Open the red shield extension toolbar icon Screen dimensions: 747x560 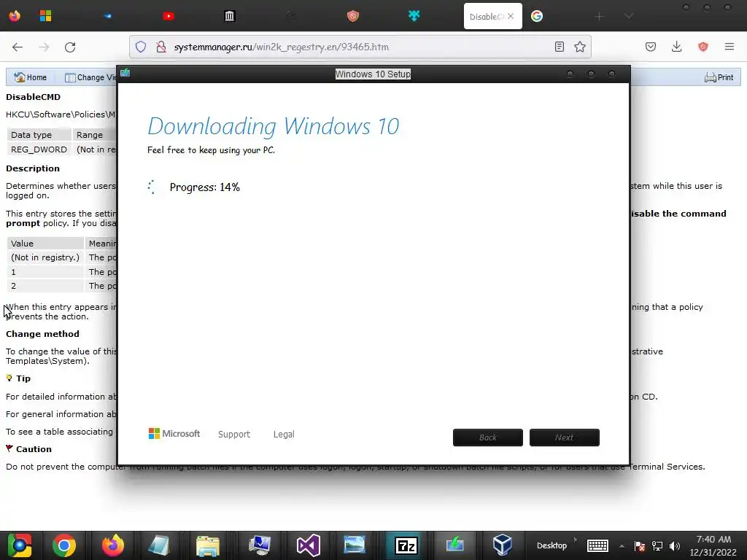pyautogui.click(x=703, y=47)
